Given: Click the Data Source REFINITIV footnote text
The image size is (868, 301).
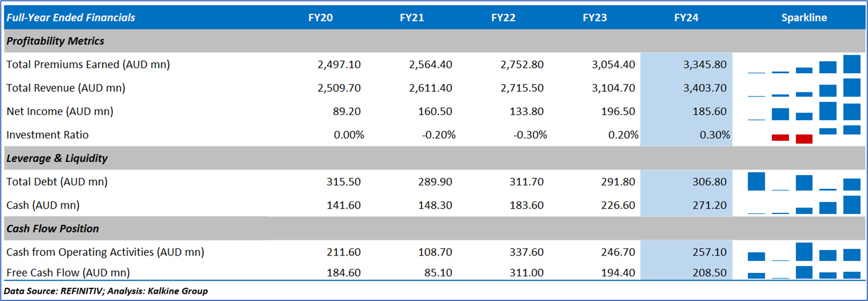Looking at the screenshot, I should tap(106, 291).
